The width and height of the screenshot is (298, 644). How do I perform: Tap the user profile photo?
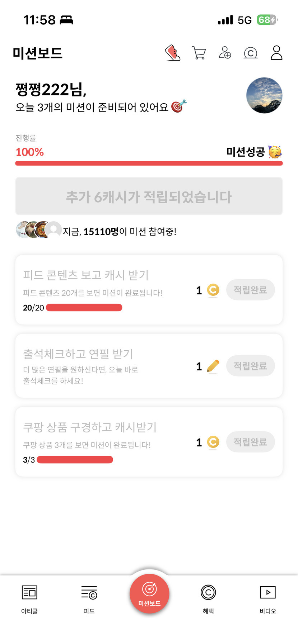pos(264,95)
